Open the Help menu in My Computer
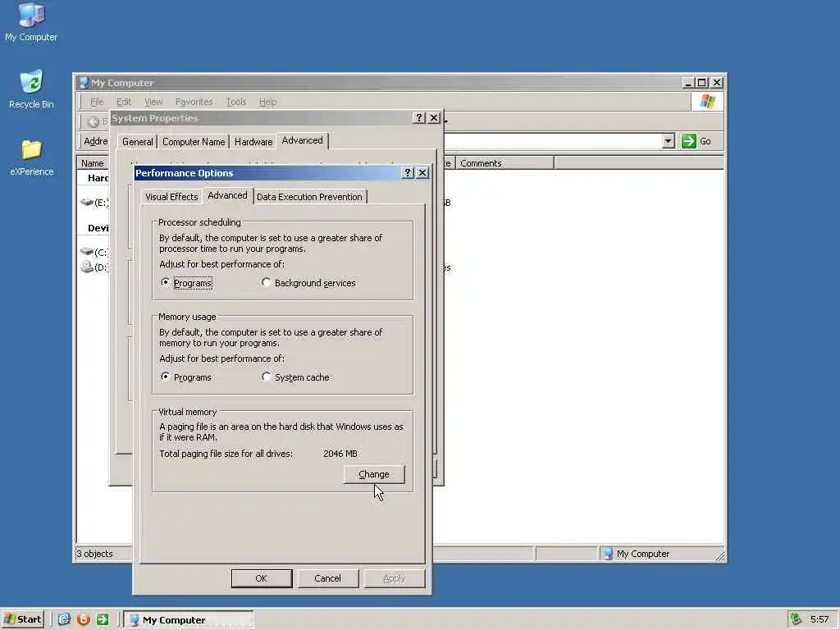Viewport: 840px width, 630px height. tap(268, 102)
